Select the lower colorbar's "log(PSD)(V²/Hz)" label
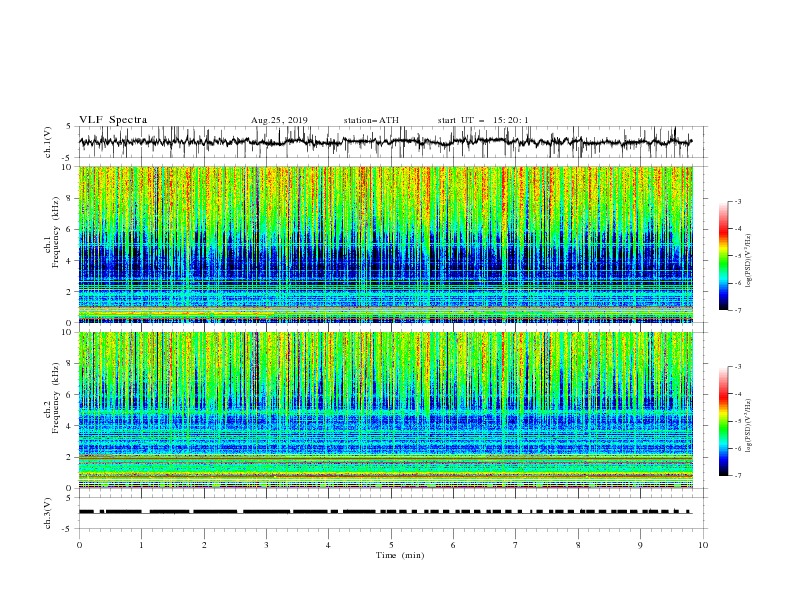This screenshot has width=792, height=612. (748, 426)
